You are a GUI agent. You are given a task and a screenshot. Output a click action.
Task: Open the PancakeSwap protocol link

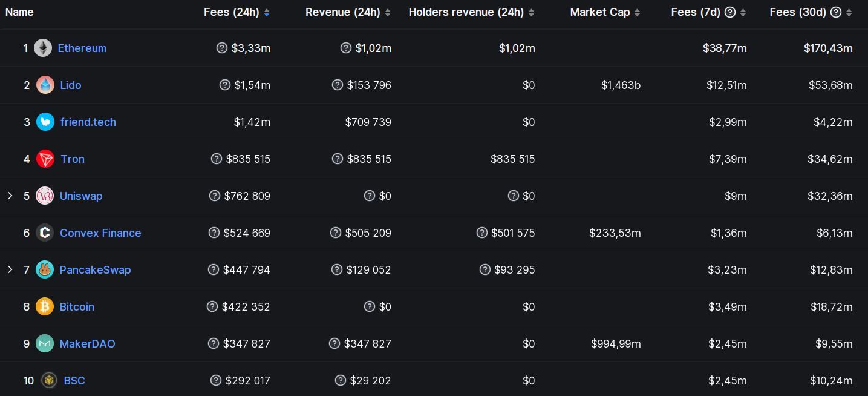pos(95,270)
